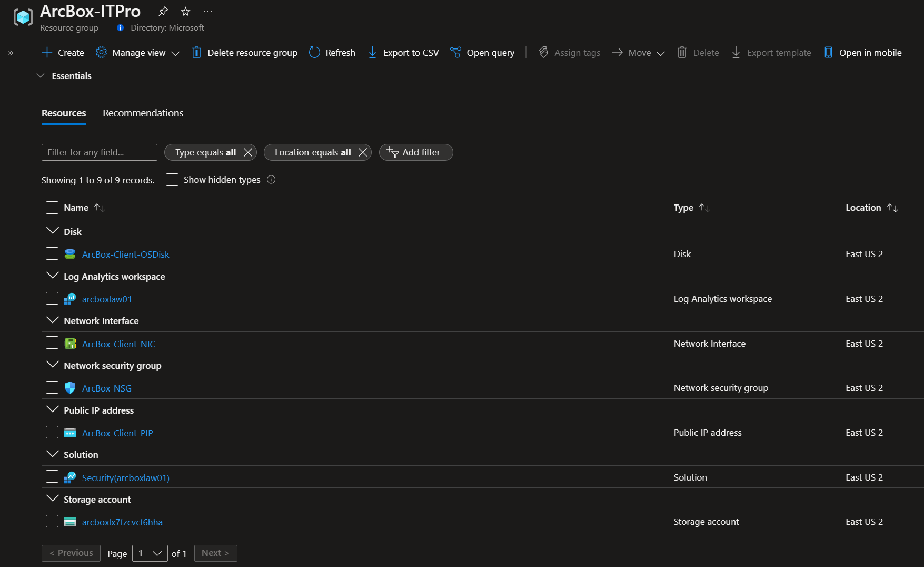This screenshot has width=924, height=567.
Task: Open the ArcBox-Client-OSDisk resource link
Action: 126,255
